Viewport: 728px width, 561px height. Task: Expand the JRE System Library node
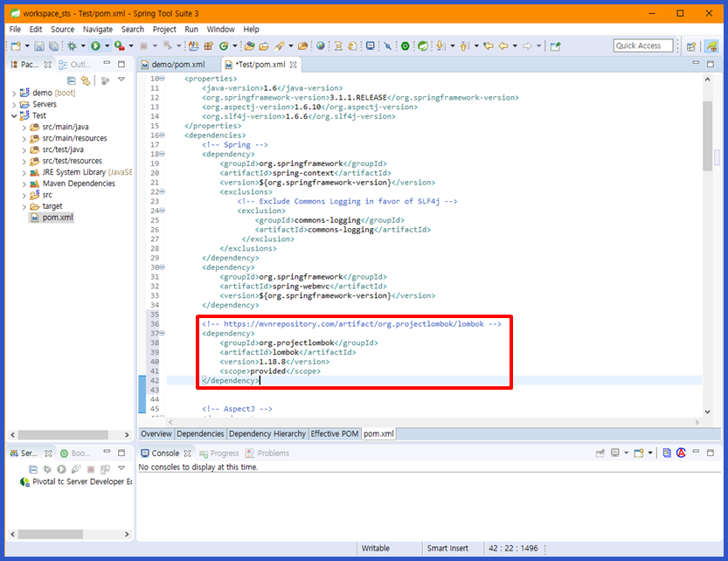pos(24,172)
